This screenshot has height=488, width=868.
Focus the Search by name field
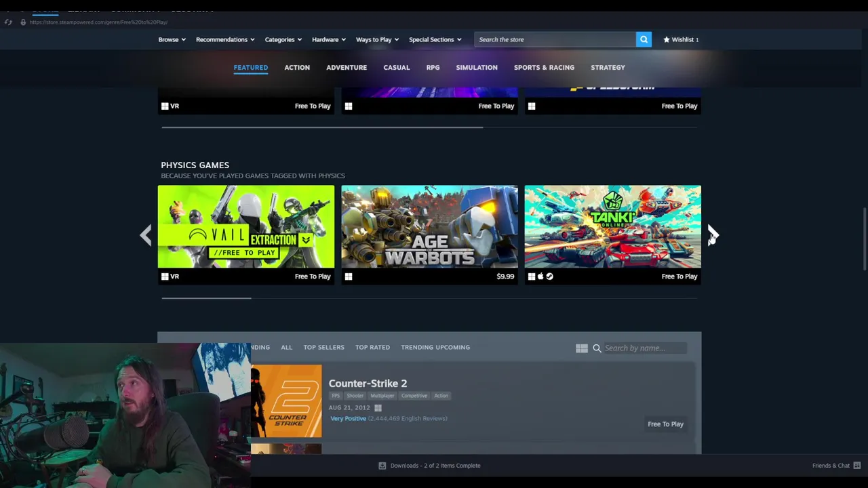tap(644, 348)
